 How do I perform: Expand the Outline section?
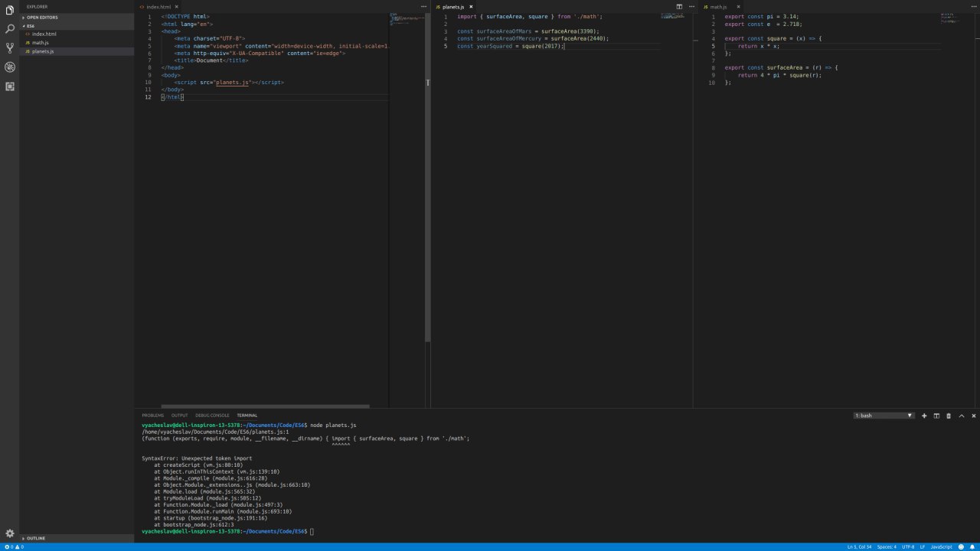click(77, 538)
